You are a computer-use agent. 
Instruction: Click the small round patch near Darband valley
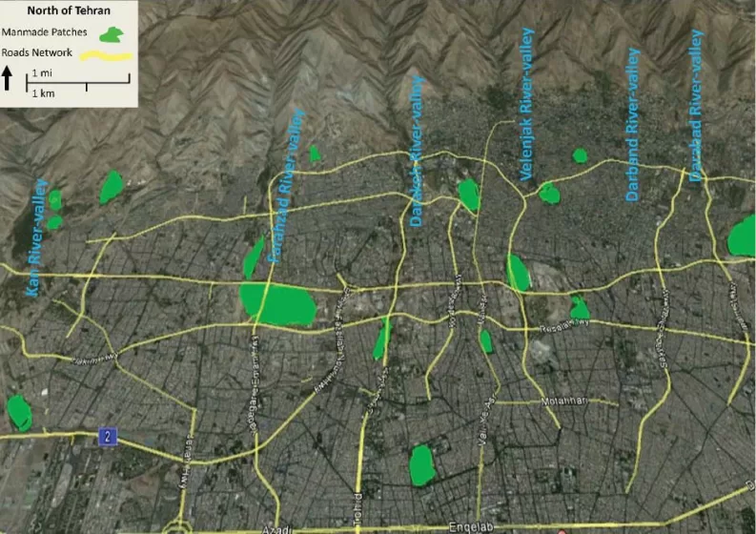coord(580,155)
